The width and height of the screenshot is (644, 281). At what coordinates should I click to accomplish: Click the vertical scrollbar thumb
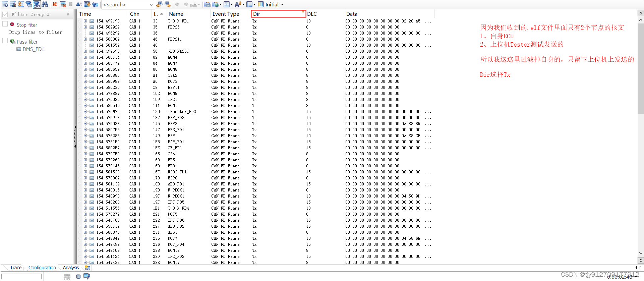(641, 69)
